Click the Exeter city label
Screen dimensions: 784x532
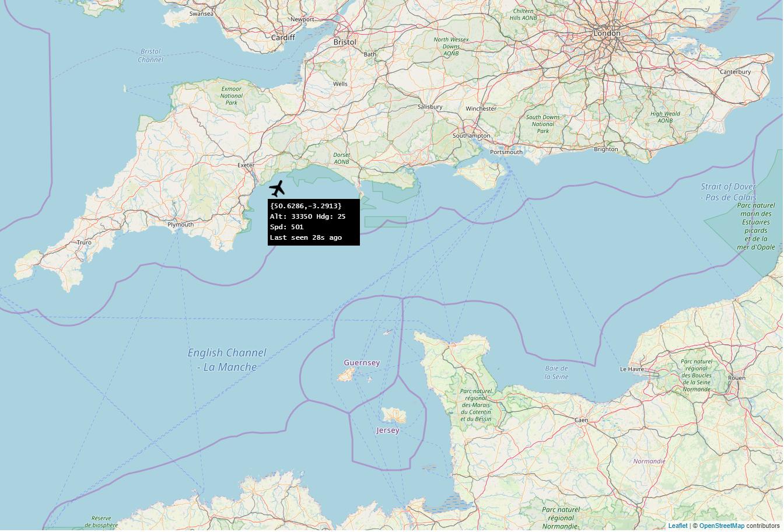(246, 165)
